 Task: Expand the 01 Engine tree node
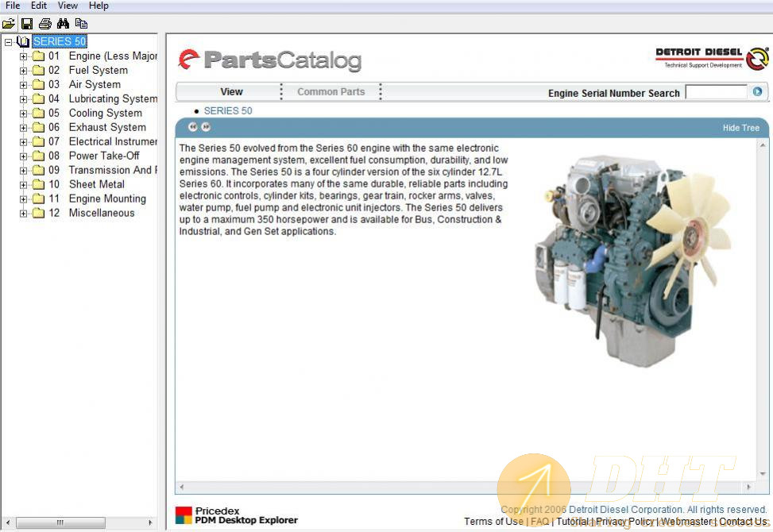pyautogui.click(x=23, y=56)
